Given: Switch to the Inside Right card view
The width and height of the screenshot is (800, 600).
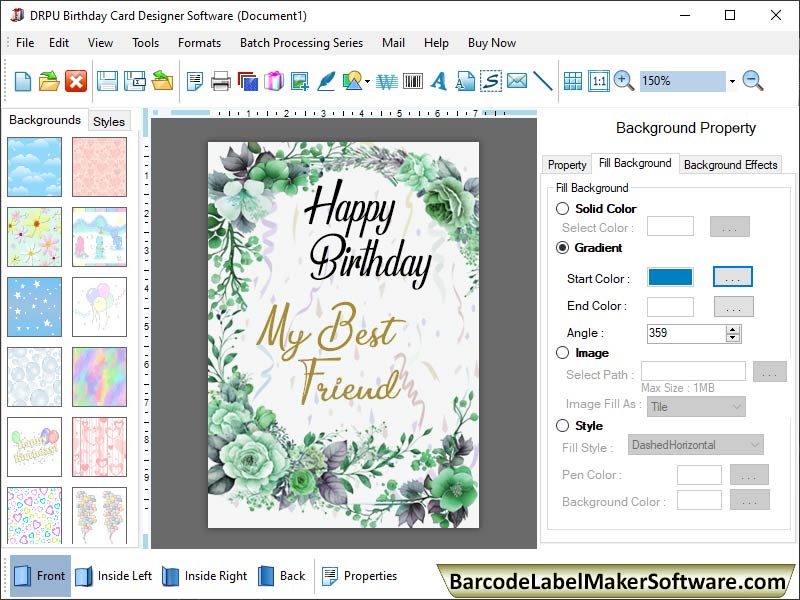Looking at the screenshot, I should 212,576.
